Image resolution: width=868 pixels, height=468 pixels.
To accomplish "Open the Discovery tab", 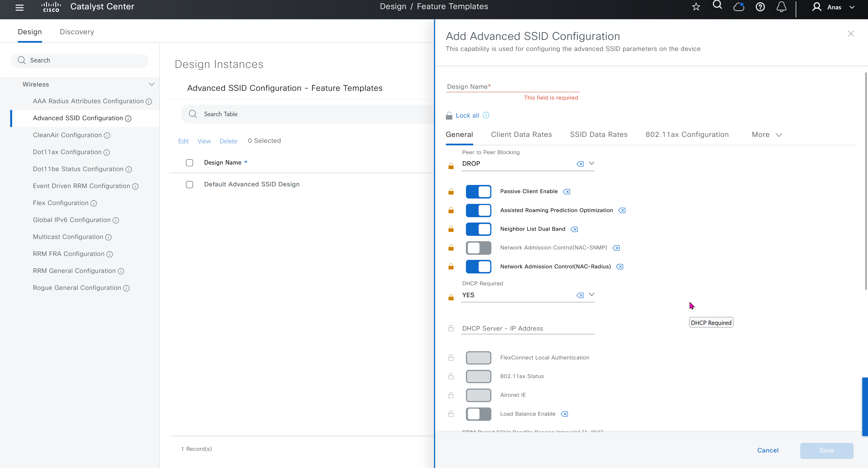I will [77, 32].
